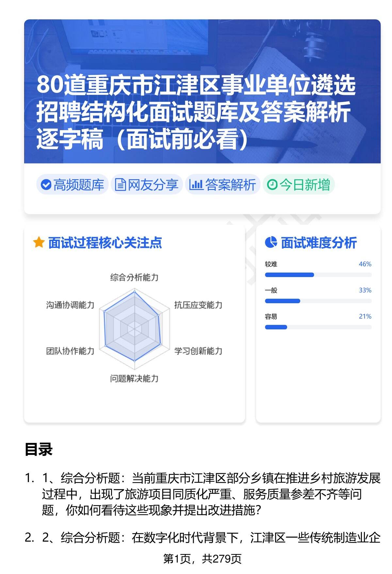This screenshot has width=392, height=574.
Task: Click the bar chart icon beside 答案解析
Action: click(196, 185)
